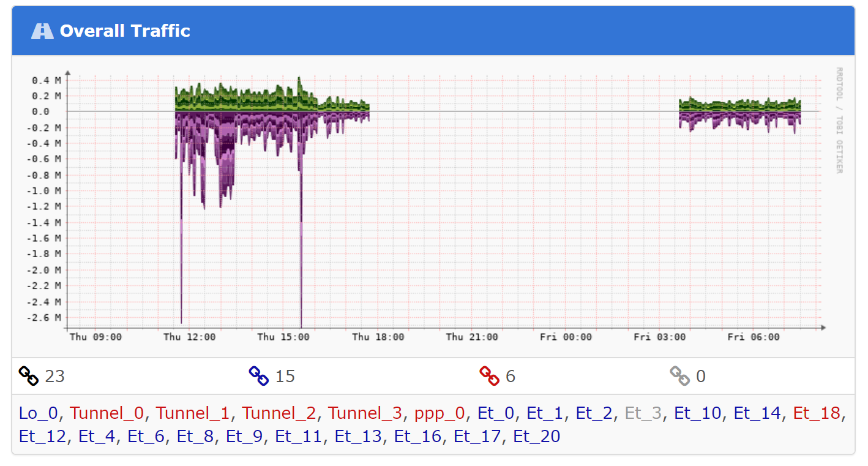
Task: Click the road icon beside Overall Traffic
Action: [42, 31]
